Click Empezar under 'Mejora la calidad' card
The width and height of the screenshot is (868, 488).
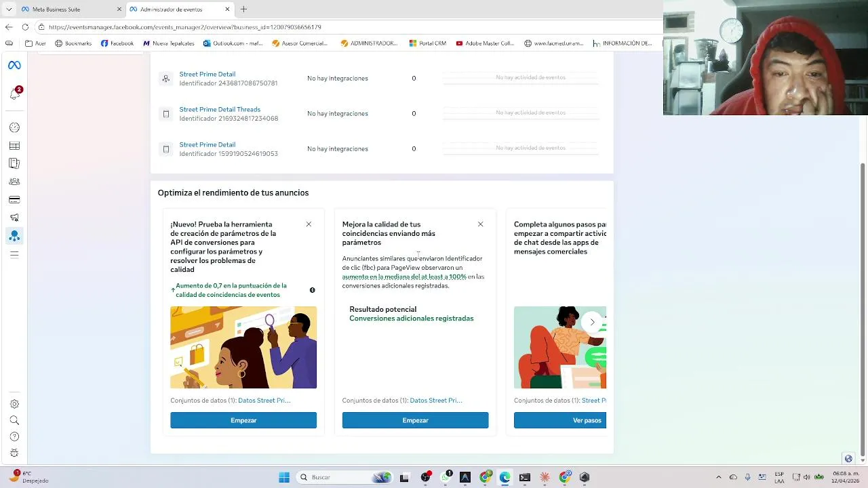pyautogui.click(x=415, y=420)
